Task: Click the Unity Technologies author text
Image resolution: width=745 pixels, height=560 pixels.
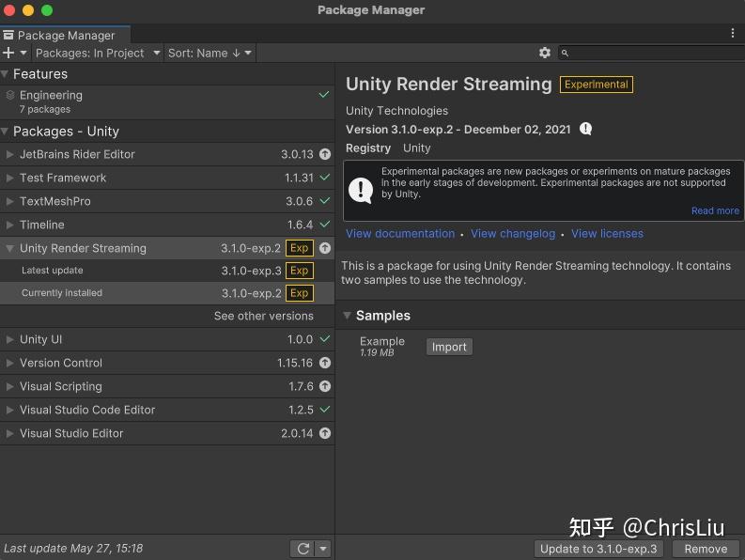Action: point(396,111)
